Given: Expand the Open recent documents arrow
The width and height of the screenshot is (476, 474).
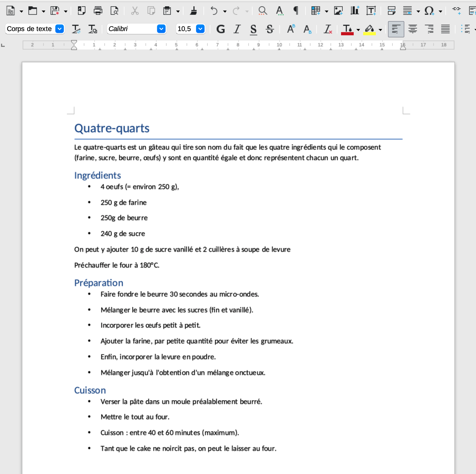Looking at the screenshot, I should click(x=43, y=11).
